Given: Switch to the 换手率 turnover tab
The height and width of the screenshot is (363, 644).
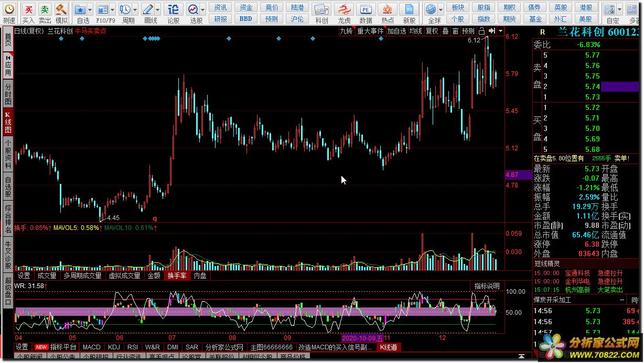Looking at the screenshot, I should (177, 275).
